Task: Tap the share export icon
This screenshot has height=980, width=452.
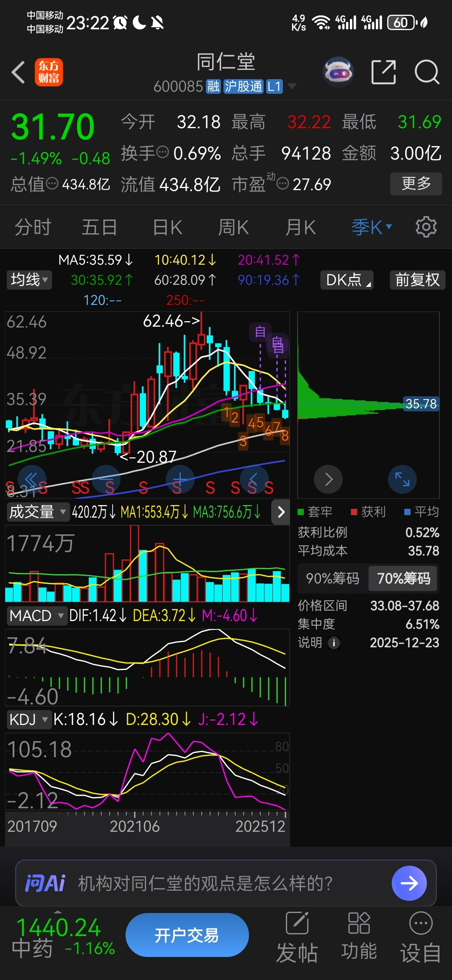Action: 384,72
